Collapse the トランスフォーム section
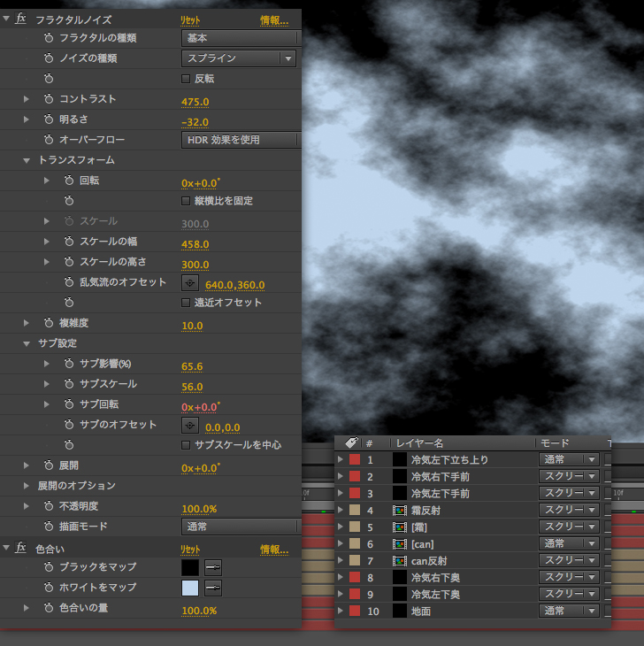Viewport: 644px width, 646px height. (x=27, y=160)
